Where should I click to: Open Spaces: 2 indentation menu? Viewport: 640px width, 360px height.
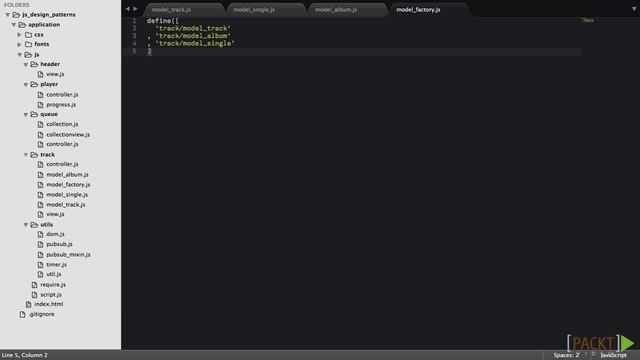click(x=566, y=355)
